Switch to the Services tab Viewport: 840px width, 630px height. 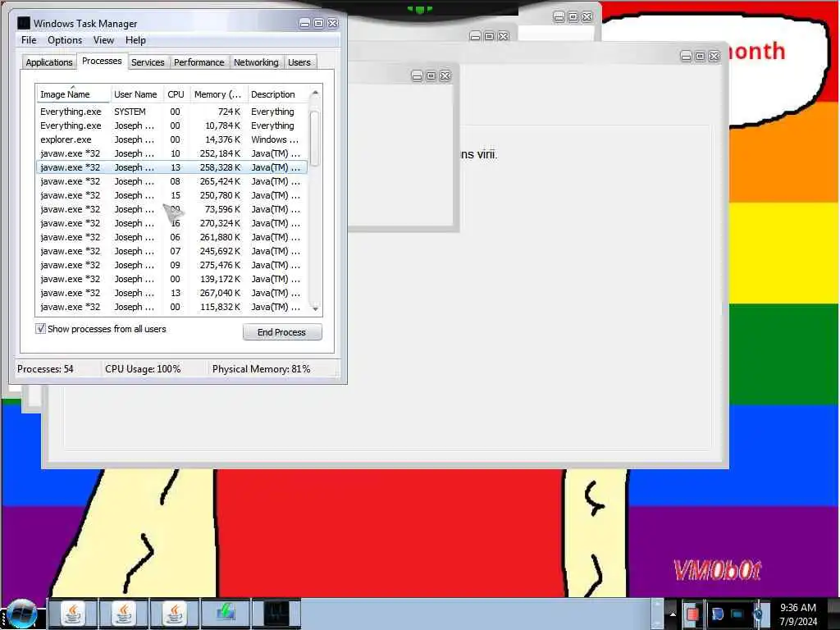tap(148, 62)
